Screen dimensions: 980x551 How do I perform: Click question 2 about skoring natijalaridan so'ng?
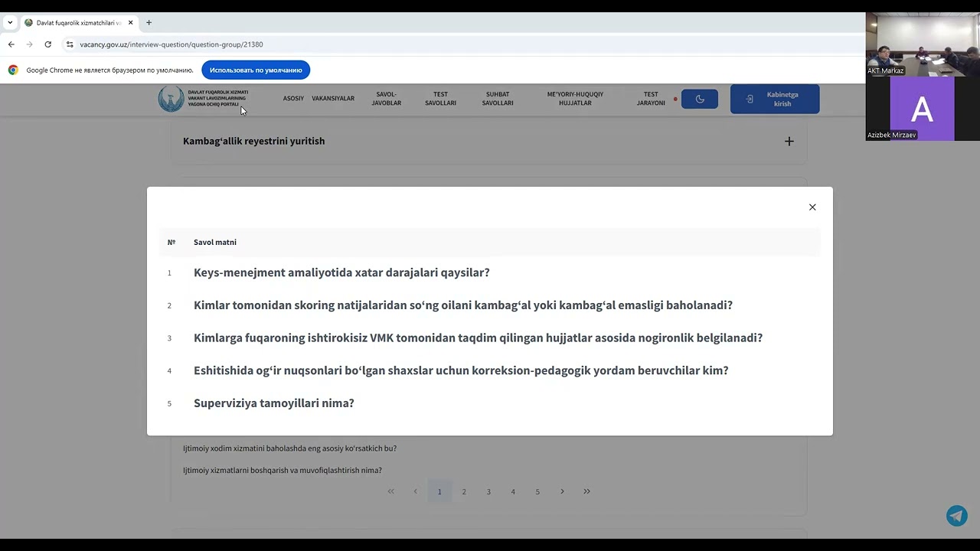pyautogui.click(x=463, y=305)
